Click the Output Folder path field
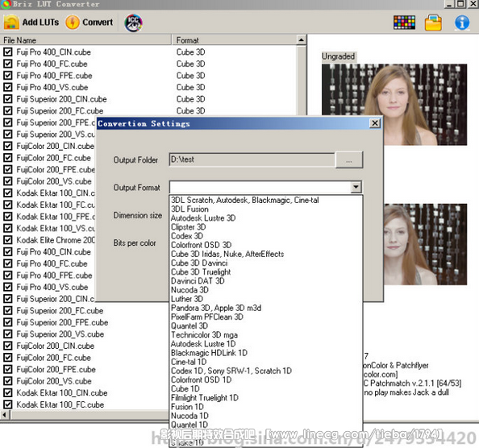 [x=252, y=160]
